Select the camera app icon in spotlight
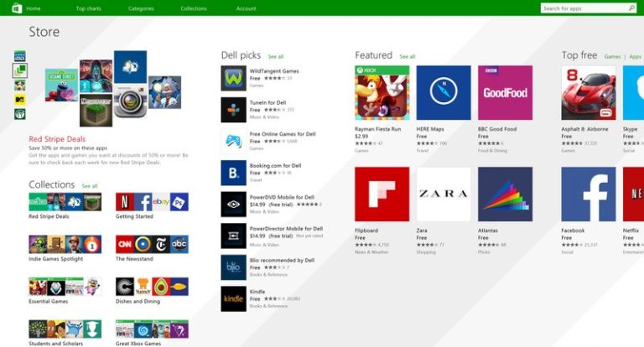The width and height of the screenshot is (644, 347). point(130,101)
